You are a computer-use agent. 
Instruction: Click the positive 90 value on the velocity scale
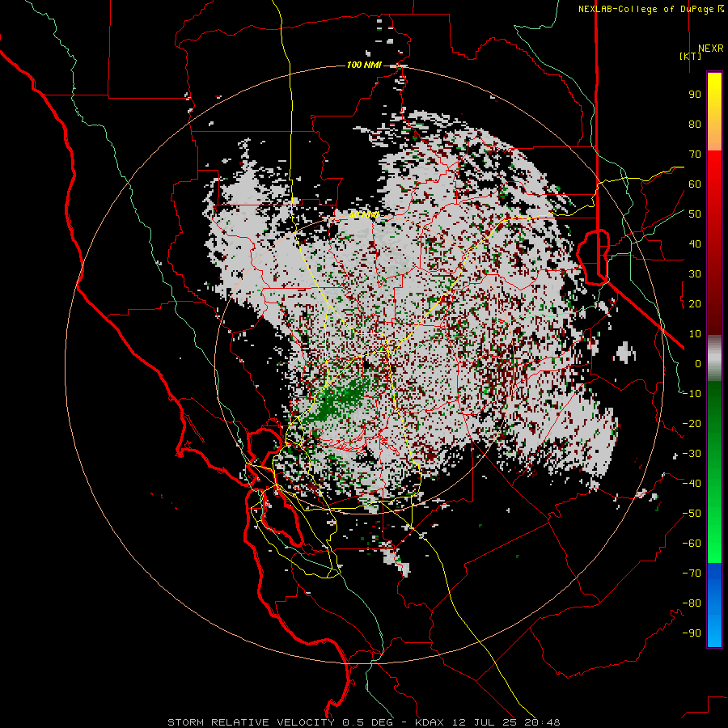click(695, 95)
